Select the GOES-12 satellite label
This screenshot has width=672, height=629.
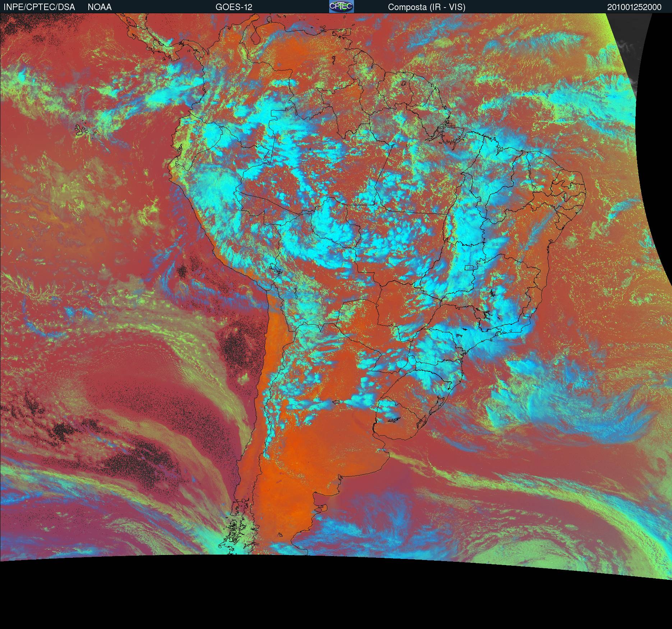click(x=234, y=7)
